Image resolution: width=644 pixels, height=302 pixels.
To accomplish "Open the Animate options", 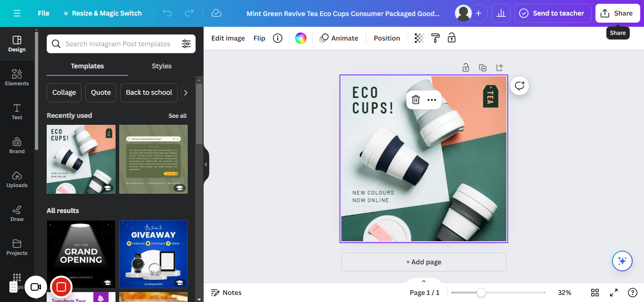I will click(339, 38).
